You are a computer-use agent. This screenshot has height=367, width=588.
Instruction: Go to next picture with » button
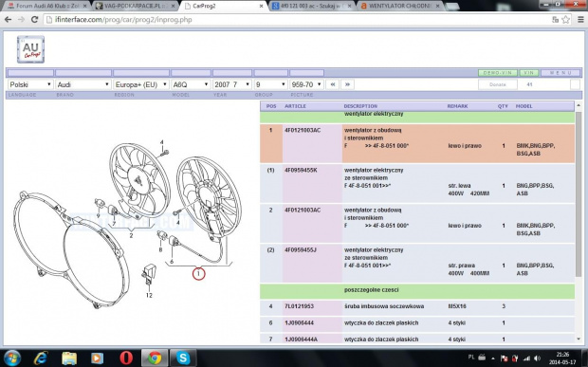click(348, 84)
